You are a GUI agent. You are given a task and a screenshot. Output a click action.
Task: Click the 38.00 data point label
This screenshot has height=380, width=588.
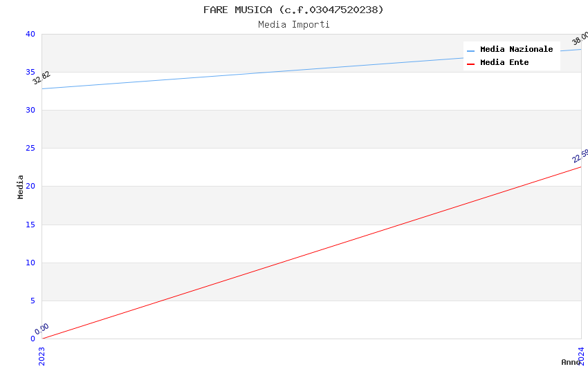pos(580,38)
